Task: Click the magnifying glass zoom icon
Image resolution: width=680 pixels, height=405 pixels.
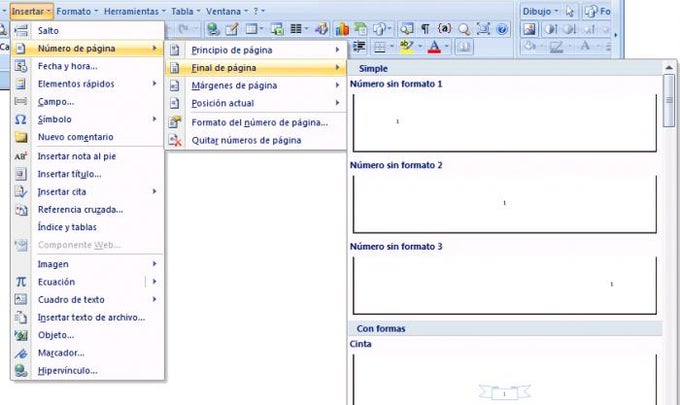Action: pyautogui.click(x=464, y=29)
